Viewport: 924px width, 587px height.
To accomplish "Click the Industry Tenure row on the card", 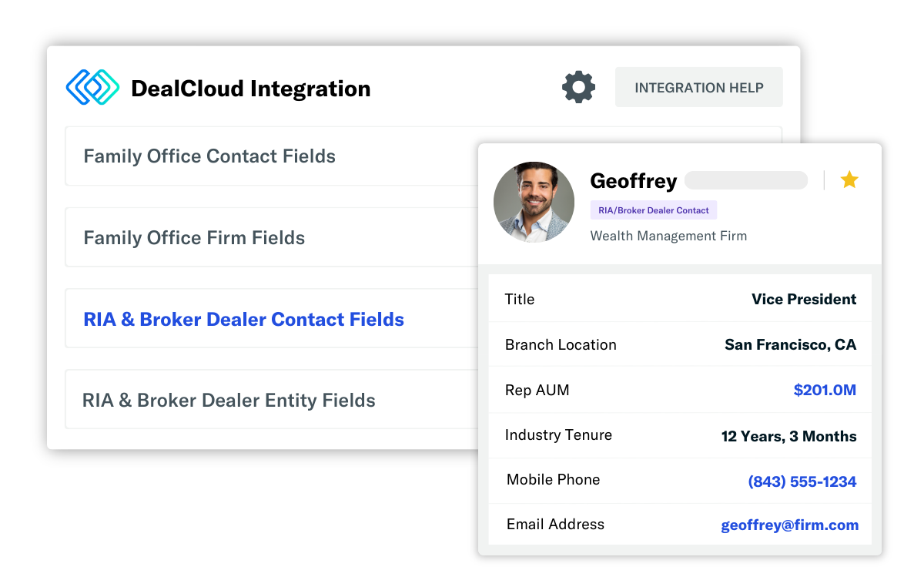I will click(679, 434).
